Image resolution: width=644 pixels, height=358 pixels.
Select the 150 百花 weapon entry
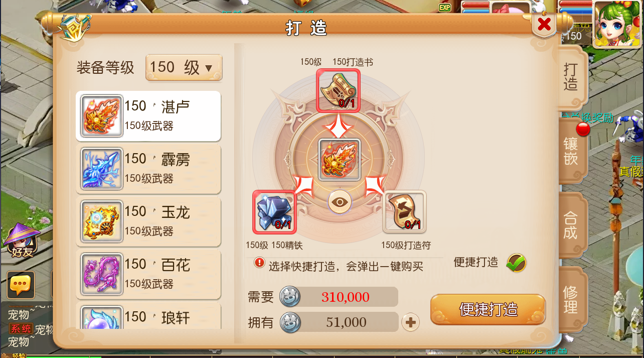tap(148, 274)
